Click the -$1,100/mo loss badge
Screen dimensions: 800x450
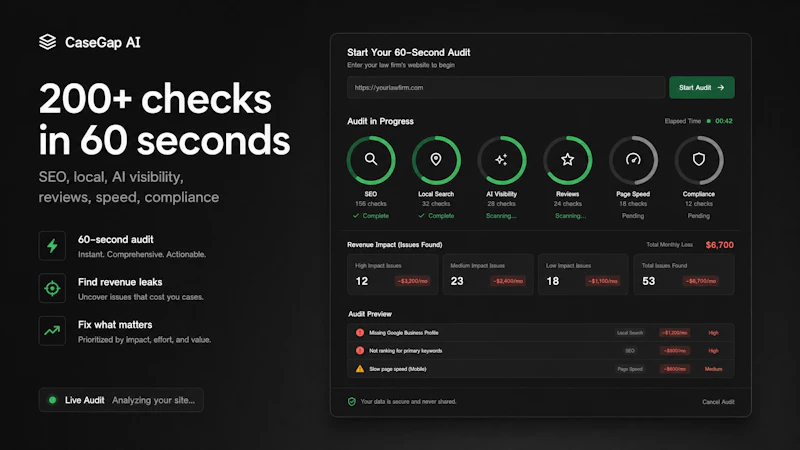click(x=603, y=281)
